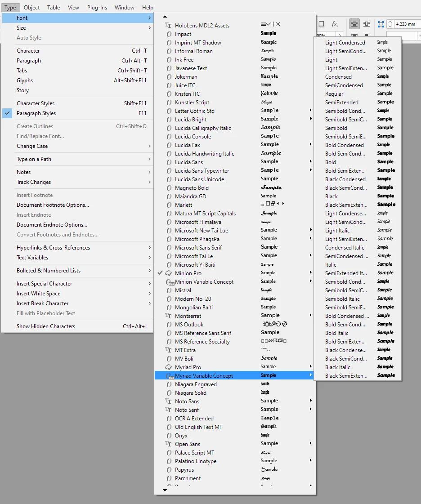Expand the Change Case submenu
Viewport: 421px width, 504px height.
coord(77,146)
